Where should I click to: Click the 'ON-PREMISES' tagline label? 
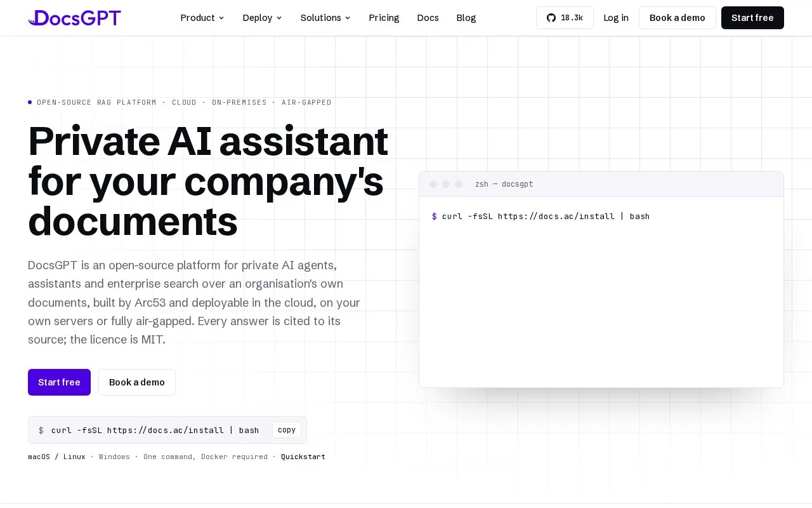tap(239, 102)
